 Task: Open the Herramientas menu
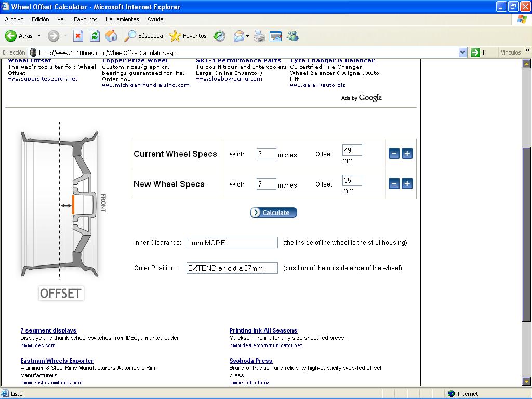tap(122, 19)
